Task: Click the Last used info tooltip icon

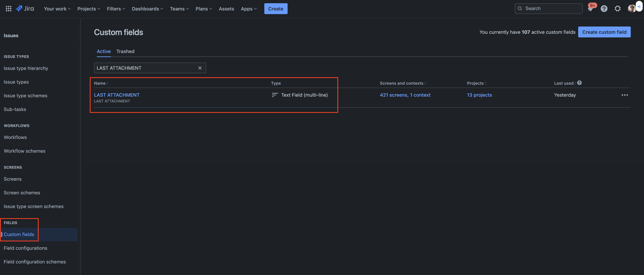Action: [x=579, y=83]
